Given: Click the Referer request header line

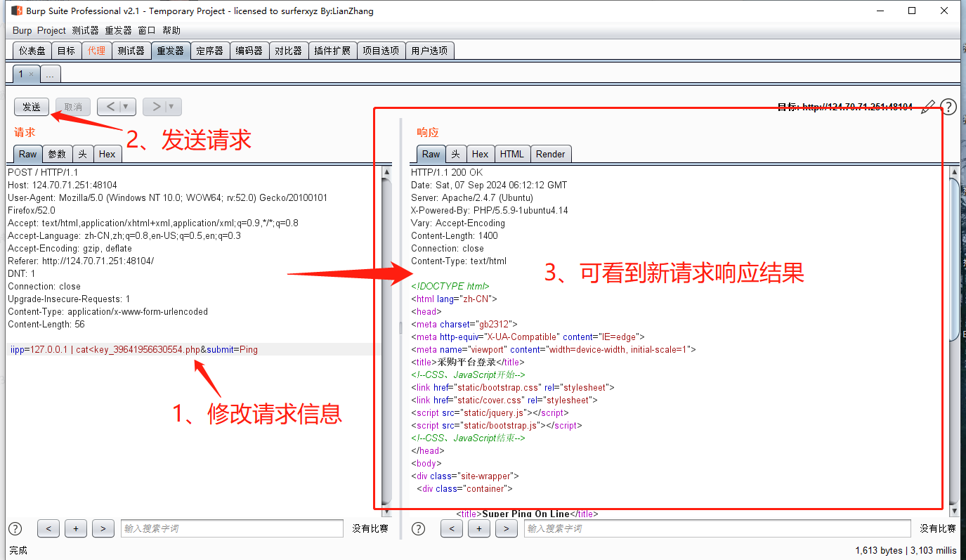Looking at the screenshot, I should pos(81,261).
